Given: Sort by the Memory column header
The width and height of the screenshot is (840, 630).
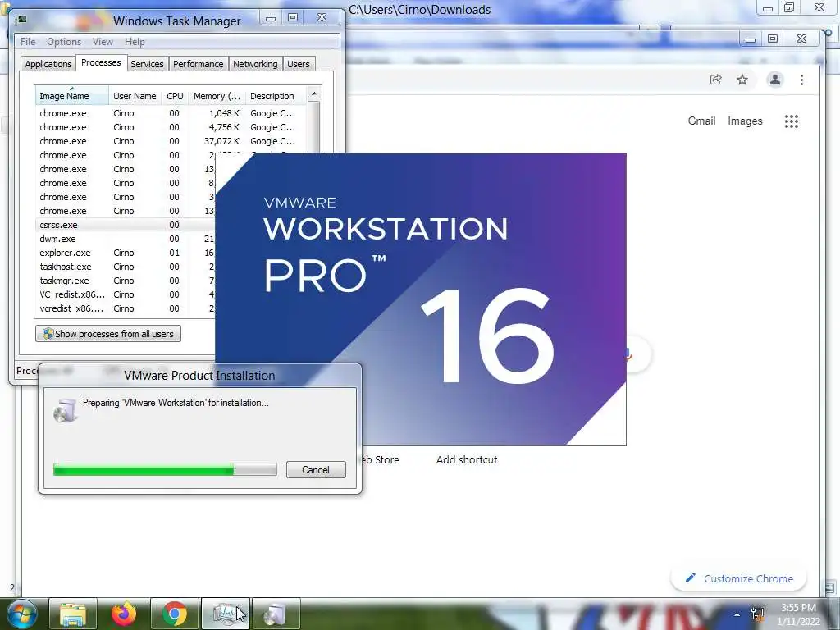Looking at the screenshot, I should (217, 96).
